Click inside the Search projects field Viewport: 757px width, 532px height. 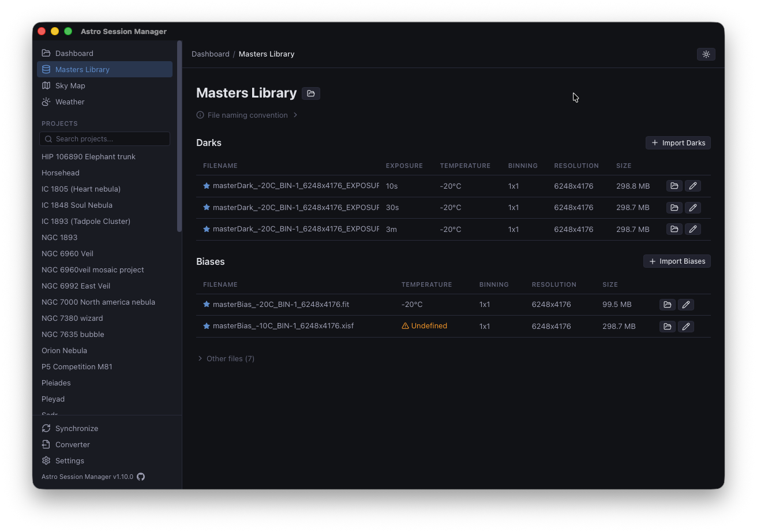(x=104, y=138)
